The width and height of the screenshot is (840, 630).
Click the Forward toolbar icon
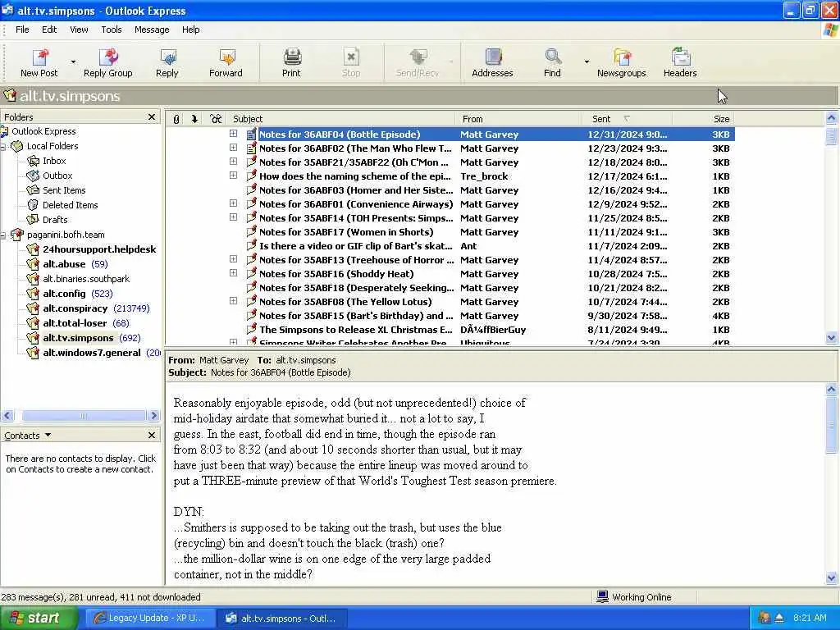(x=226, y=57)
